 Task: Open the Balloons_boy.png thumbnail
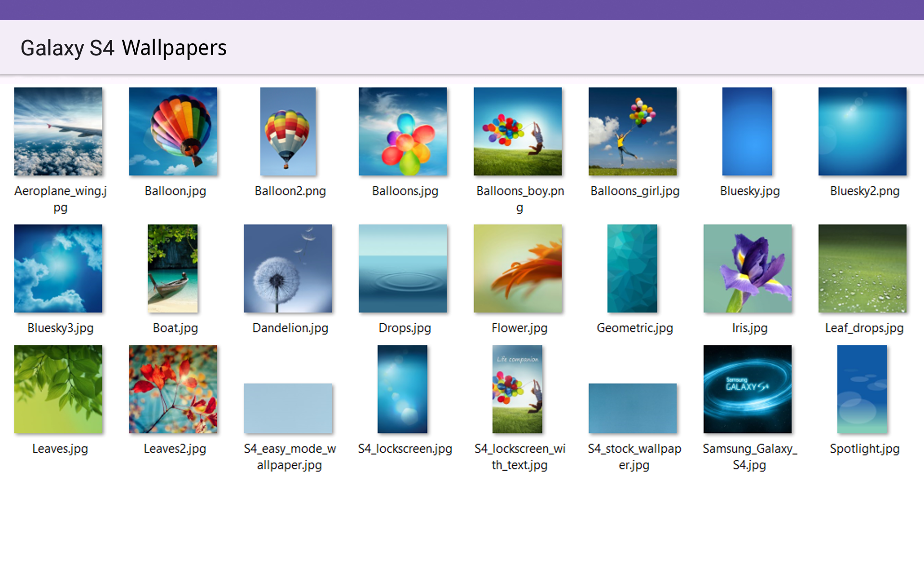coord(518,131)
